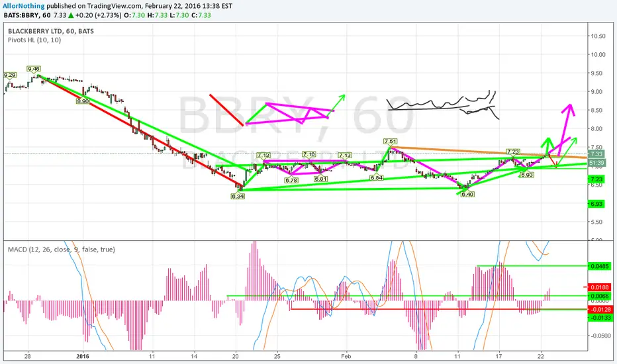Click the 2016 year label on time axis
The width and height of the screenshot is (617, 364).
(x=83, y=356)
